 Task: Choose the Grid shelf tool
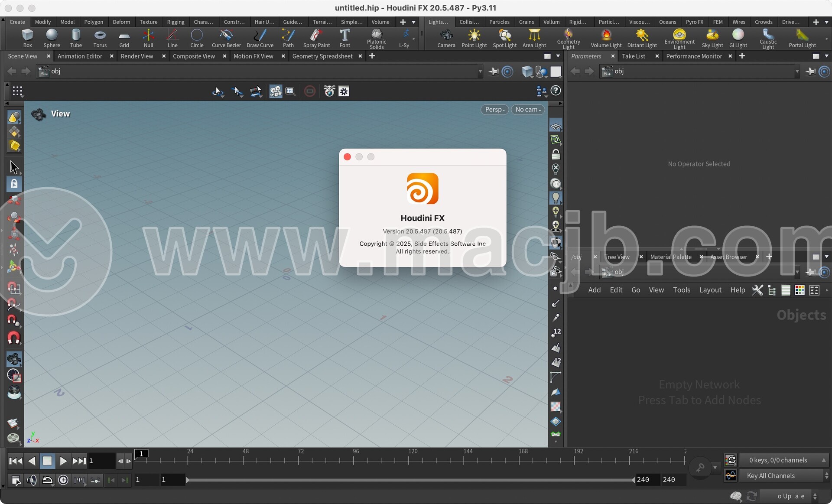[x=124, y=38]
